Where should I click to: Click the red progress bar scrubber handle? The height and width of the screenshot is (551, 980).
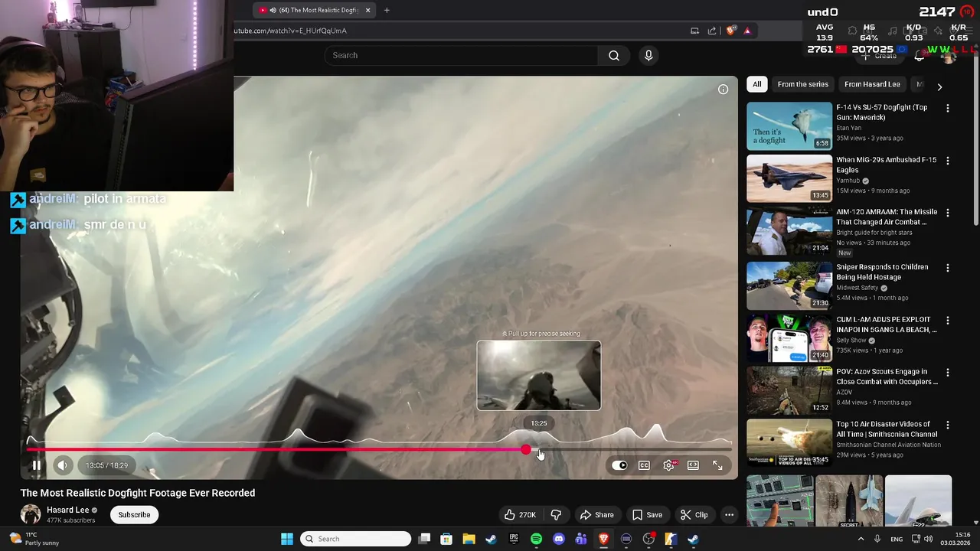pyautogui.click(x=526, y=450)
